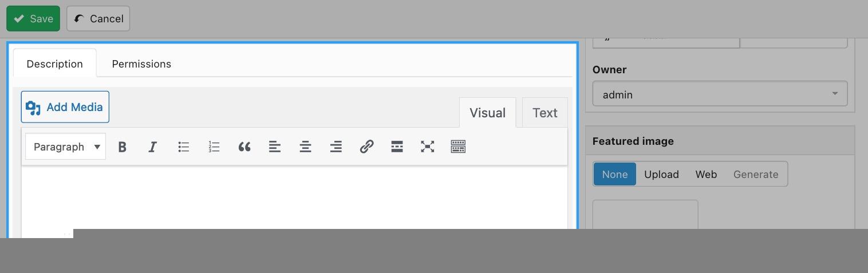Enter fullscreen editor mode
The width and height of the screenshot is (868, 273).
428,147
